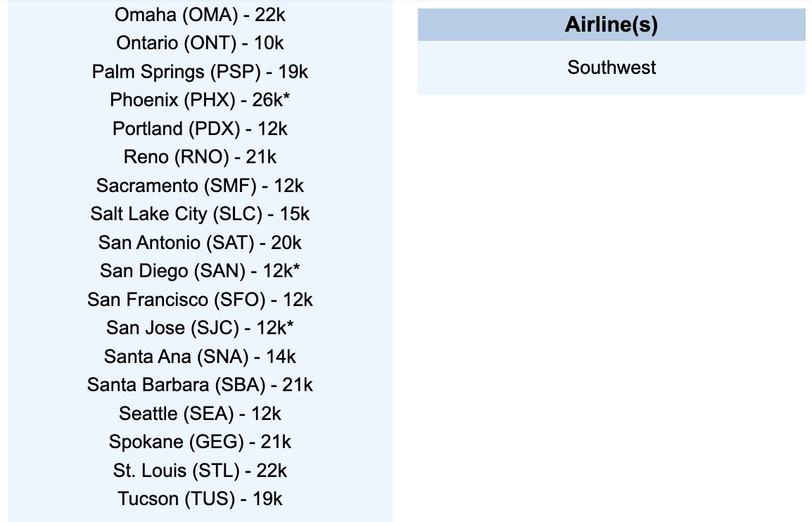
Task: Click the Airline(s) table header
Action: [x=611, y=25]
